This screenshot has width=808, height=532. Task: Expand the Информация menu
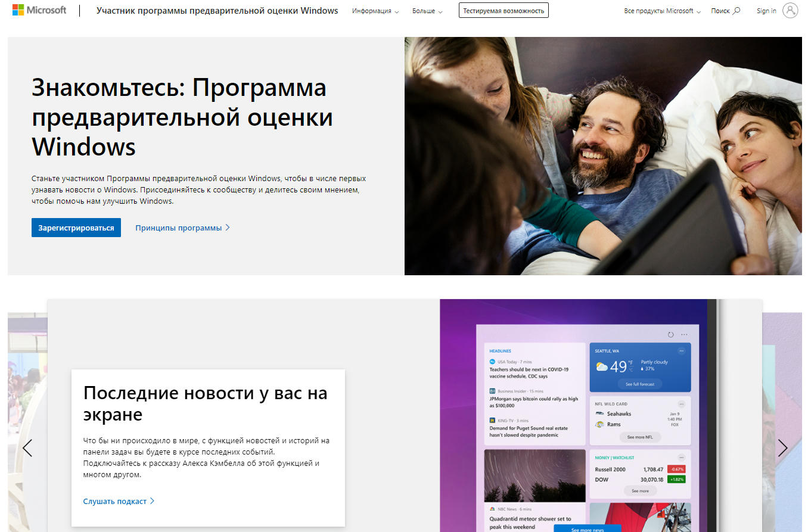pyautogui.click(x=375, y=11)
